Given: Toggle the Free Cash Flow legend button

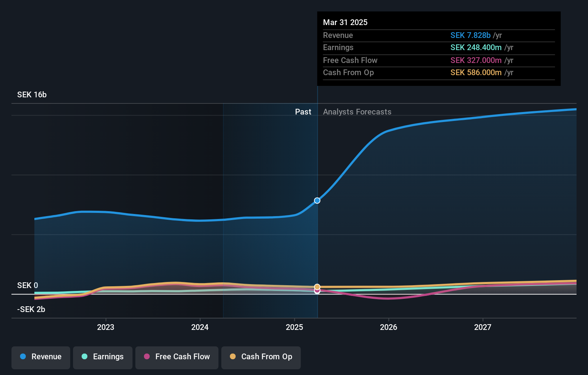Looking at the screenshot, I should click(177, 357).
